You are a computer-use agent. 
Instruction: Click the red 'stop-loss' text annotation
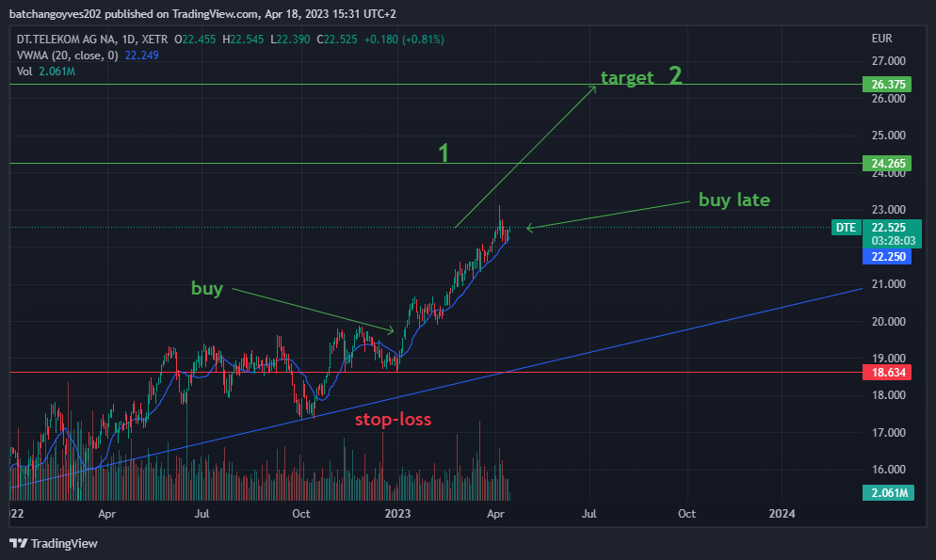click(x=394, y=419)
